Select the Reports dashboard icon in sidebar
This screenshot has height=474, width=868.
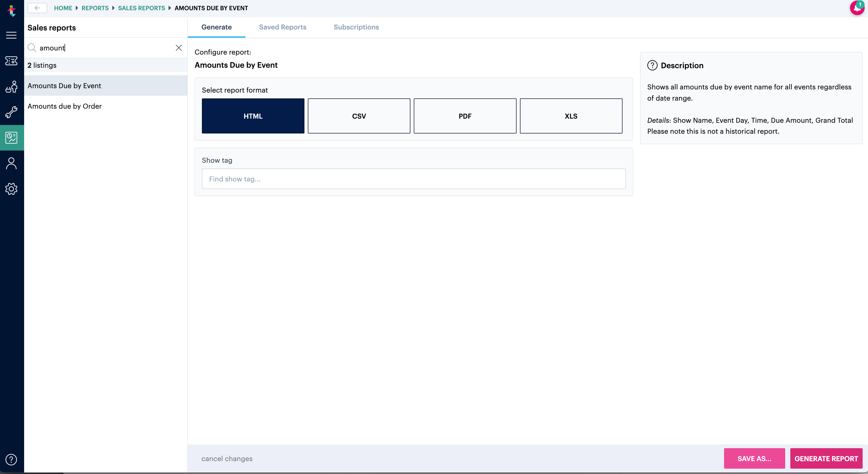pyautogui.click(x=11, y=137)
